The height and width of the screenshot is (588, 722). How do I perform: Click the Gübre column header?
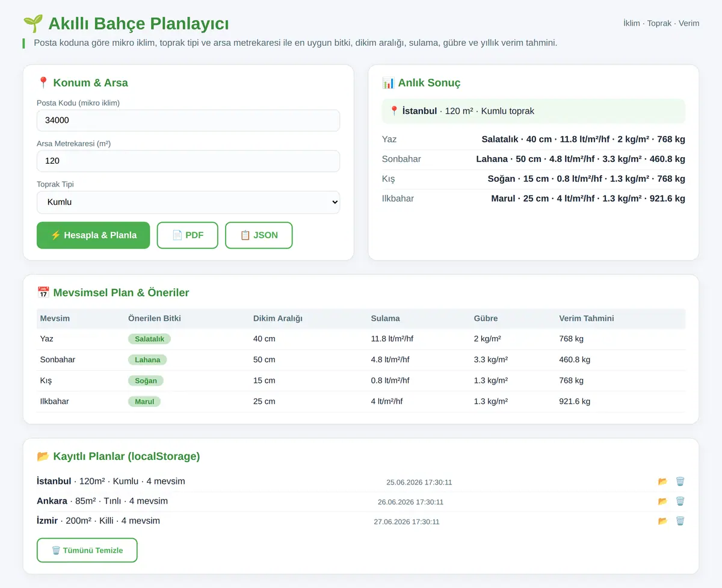point(486,318)
